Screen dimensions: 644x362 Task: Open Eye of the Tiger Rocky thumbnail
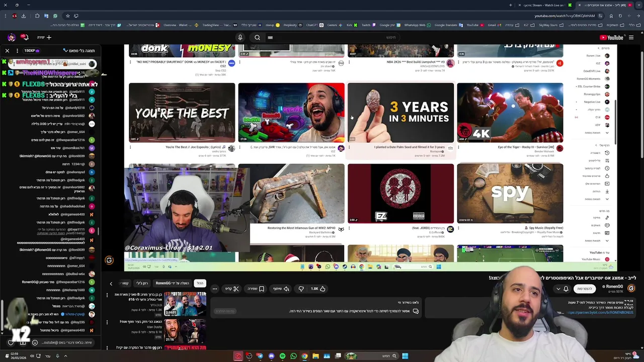(x=510, y=113)
